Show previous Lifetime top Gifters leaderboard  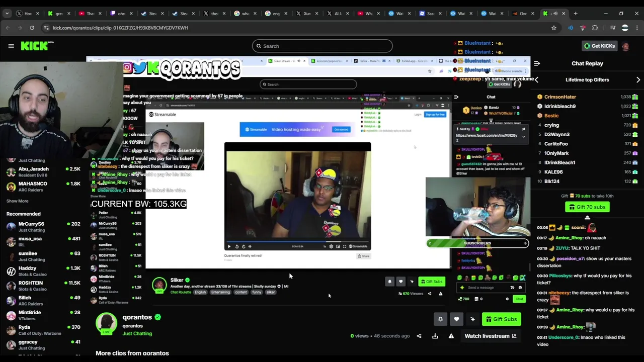(536, 80)
